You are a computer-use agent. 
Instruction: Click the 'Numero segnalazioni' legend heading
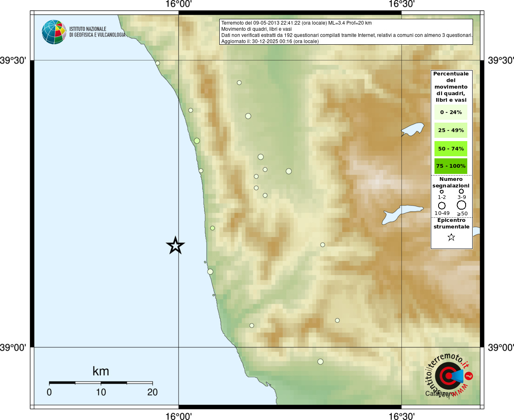(x=451, y=183)
